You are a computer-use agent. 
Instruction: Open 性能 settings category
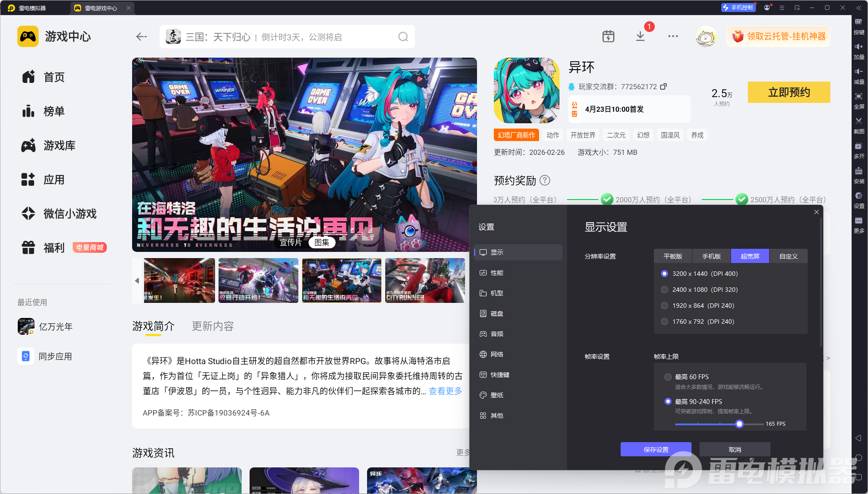pyautogui.click(x=497, y=273)
